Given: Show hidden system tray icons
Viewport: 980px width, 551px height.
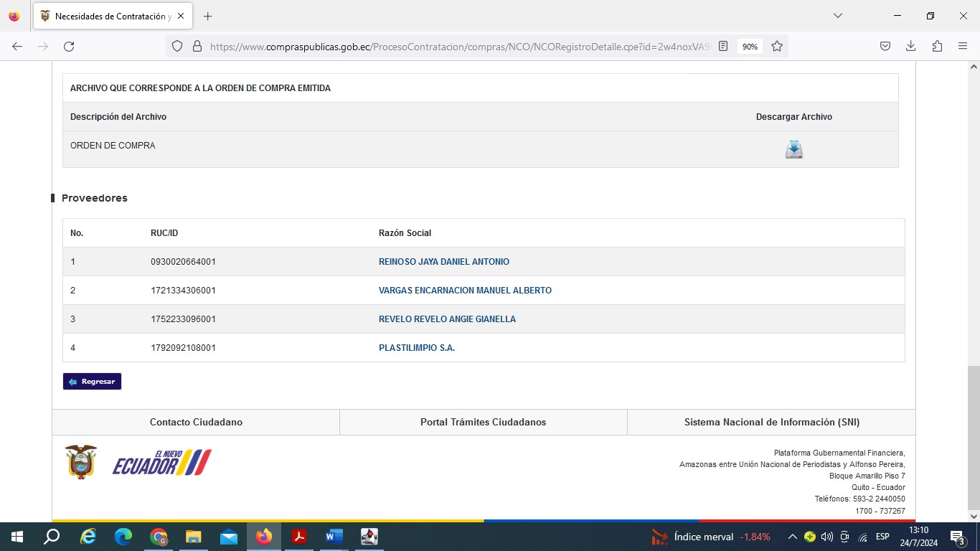Looking at the screenshot, I should click(x=792, y=537).
